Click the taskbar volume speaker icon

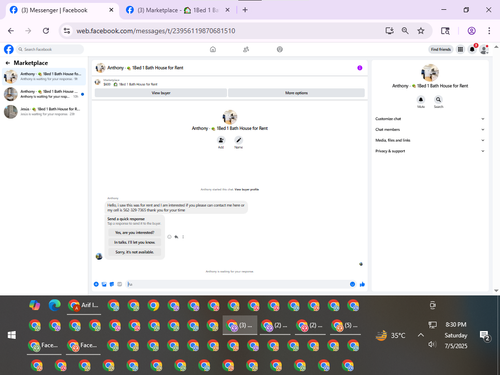432,344
